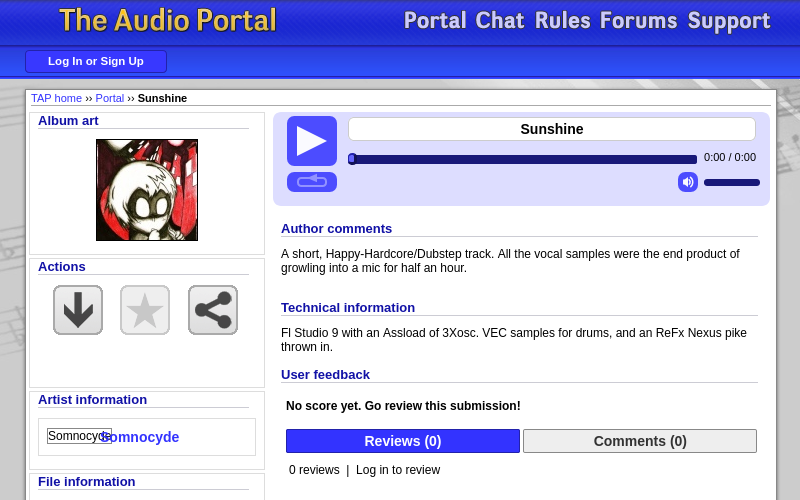Click the album art thumbnail
800x500 pixels.
click(x=147, y=190)
